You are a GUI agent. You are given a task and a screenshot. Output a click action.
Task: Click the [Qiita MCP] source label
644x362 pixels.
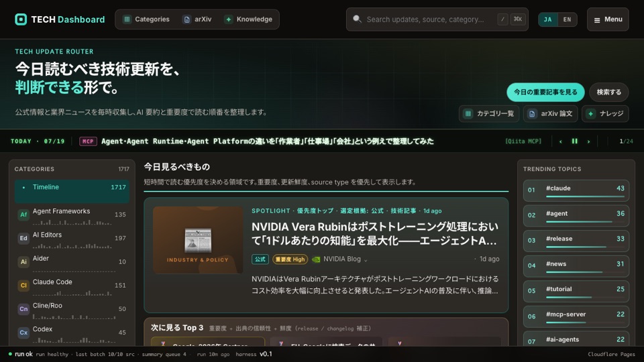pos(523,141)
